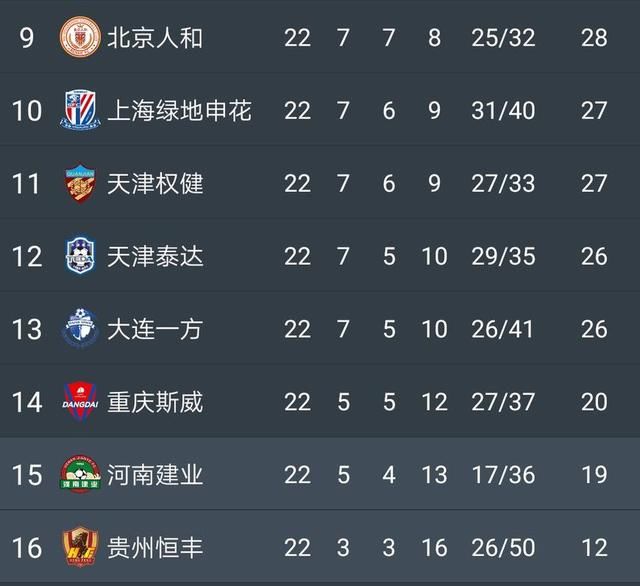The width and height of the screenshot is (640, 586).
Task: Select the 河南建业 team name
Action: click(155, 475)
